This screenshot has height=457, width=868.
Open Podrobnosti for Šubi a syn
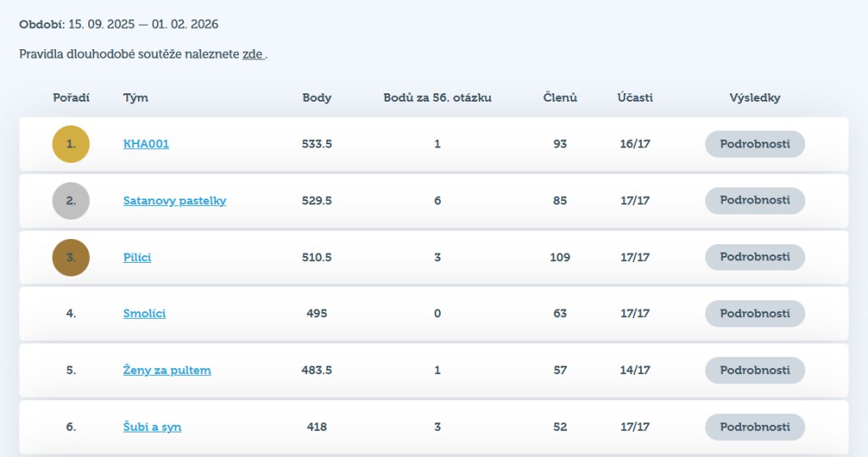click(x=754, y=426)
